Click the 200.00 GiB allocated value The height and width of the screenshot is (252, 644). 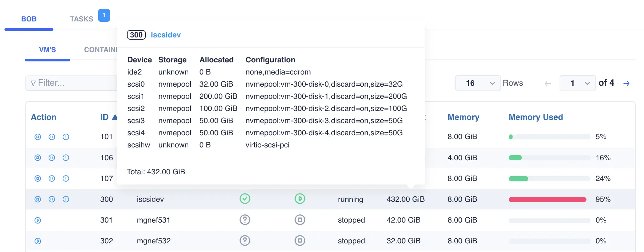218,96
